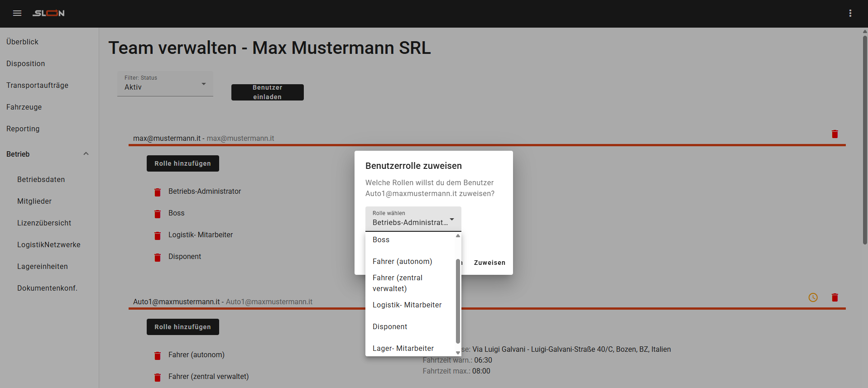Click the role list scrollbar down arrow

tap(458, 353)
